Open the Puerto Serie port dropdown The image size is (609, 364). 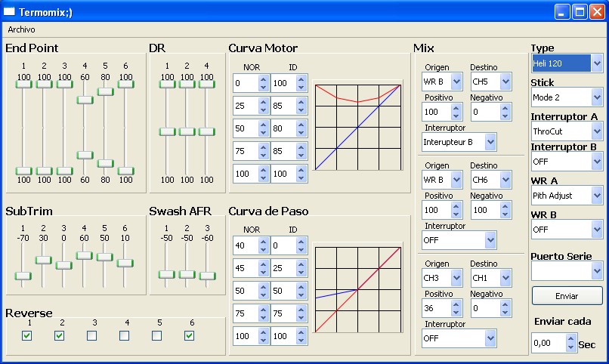(597, 270)
